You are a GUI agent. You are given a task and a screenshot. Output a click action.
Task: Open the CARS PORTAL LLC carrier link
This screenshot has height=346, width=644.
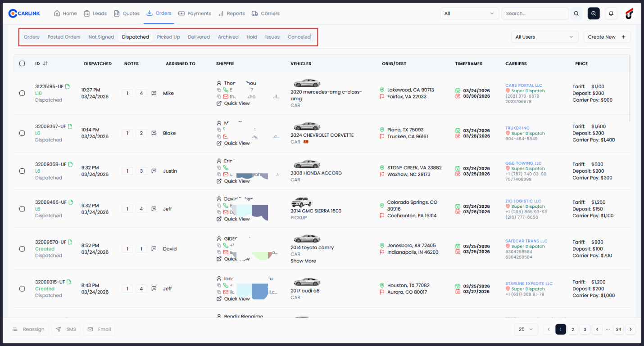(x=524, y=85)
